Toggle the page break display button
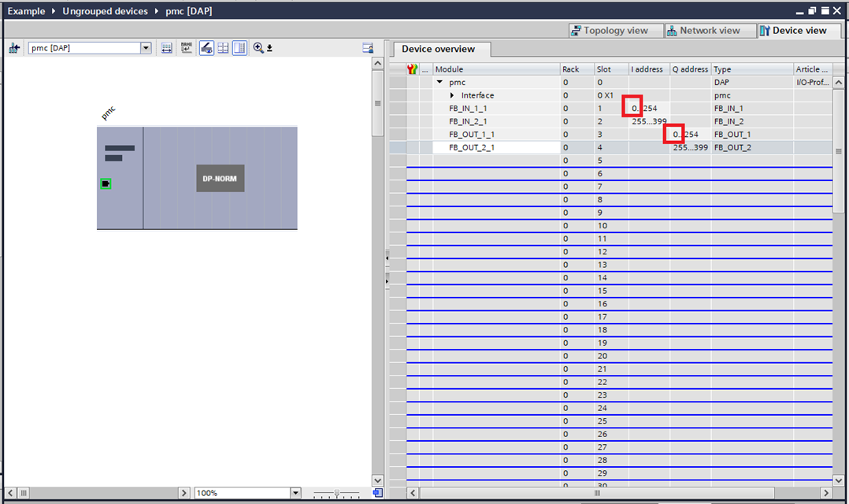 (x=223, y=48)
